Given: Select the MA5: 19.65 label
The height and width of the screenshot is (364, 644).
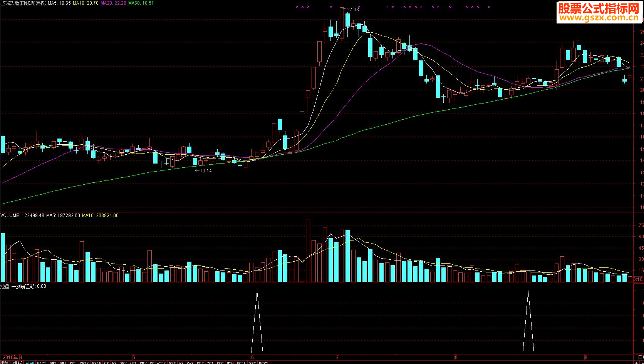Looking at the screenshot, I should (59, 3).
